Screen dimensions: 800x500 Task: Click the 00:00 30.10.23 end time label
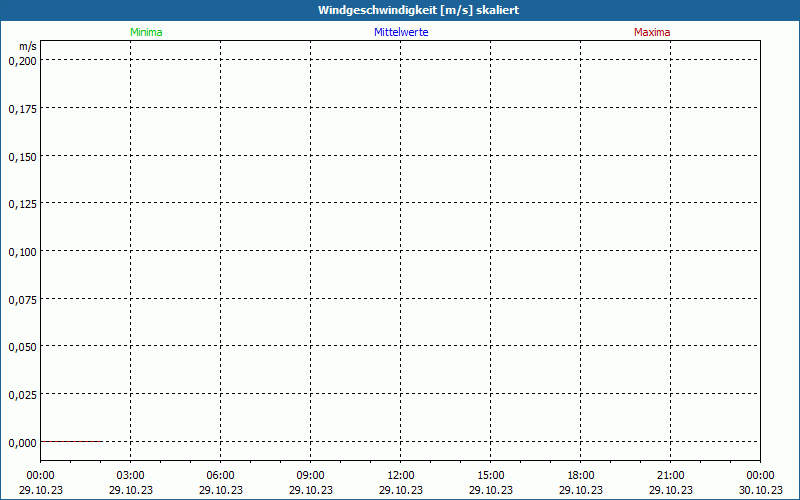point(760,482)
